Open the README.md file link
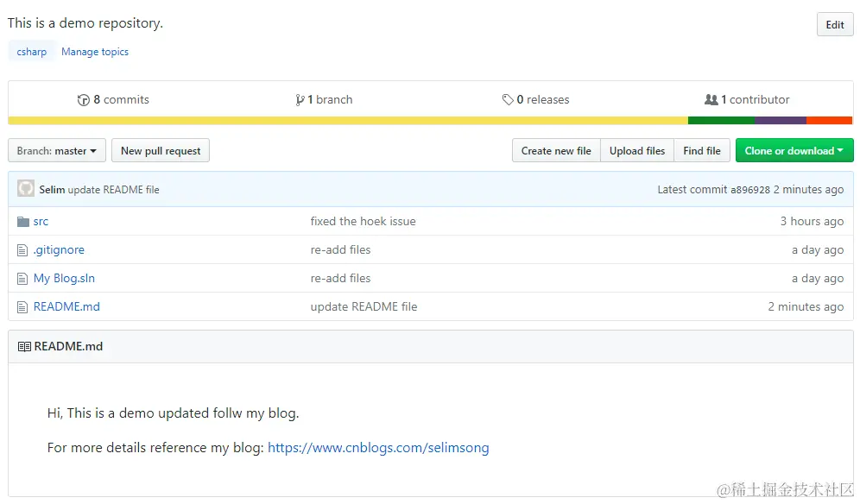Screen dimensions: 860x504 tap(66, 307)
